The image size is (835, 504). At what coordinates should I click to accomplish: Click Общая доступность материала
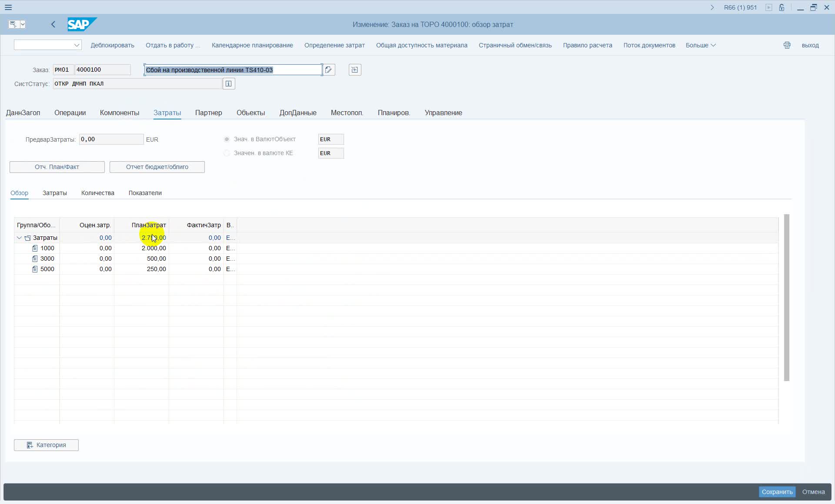pos(422,45)
